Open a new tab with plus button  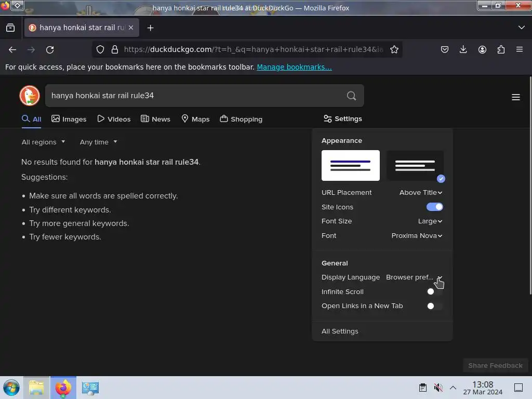tap(150, 28)
